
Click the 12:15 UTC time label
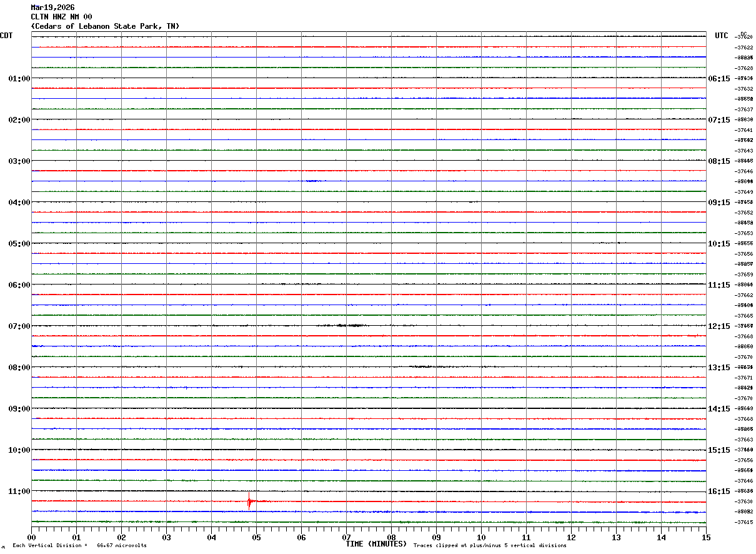click(x=719, y=326)
